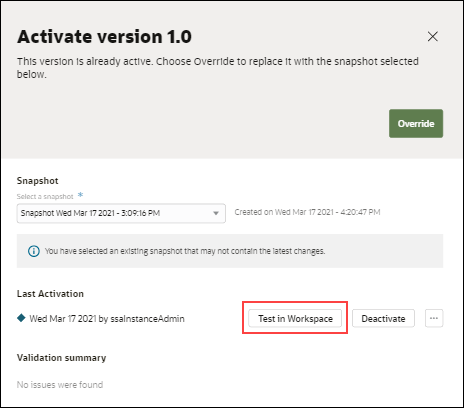Open the ellipsis more options menu
Viewport: 464px width, 408px height.
pyautogui.click(x=434, y=318)
